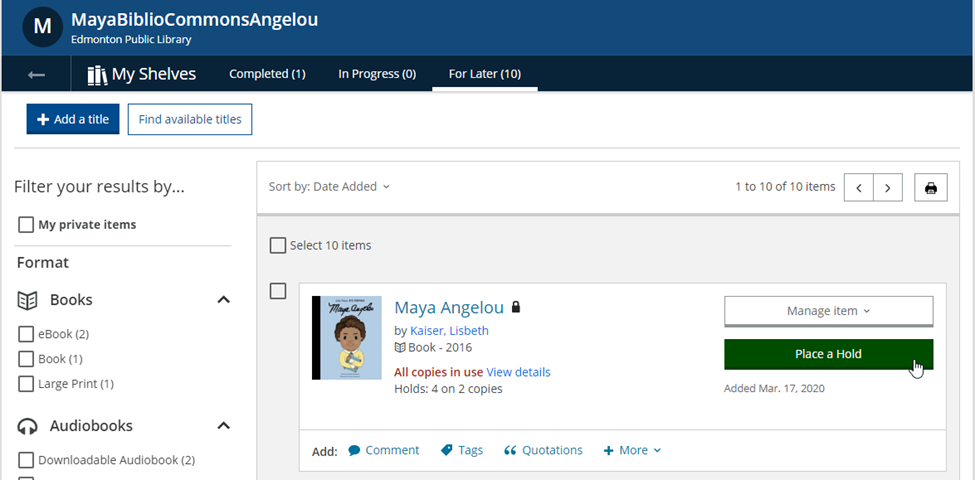975x480 pixels.
Task: Click the Comment speech bubble icon
Action: tap(354, 450)
